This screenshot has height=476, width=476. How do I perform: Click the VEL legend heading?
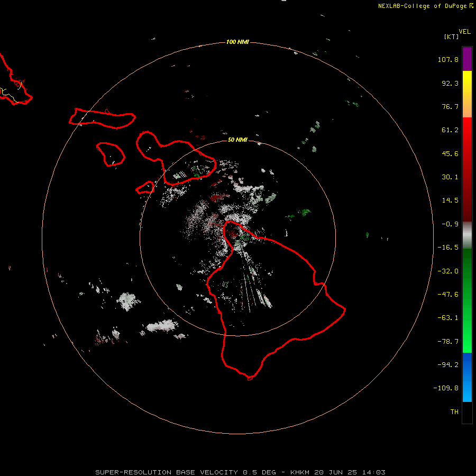click(465, 31)
